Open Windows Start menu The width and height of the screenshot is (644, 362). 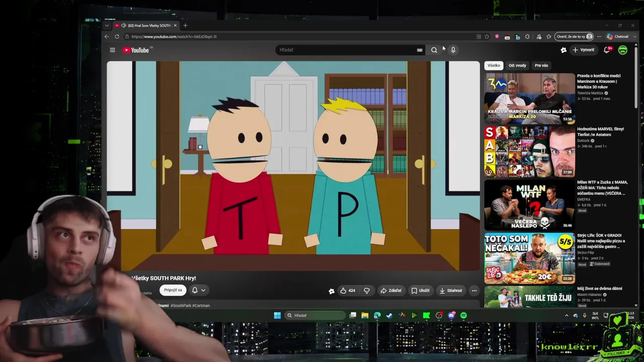[277, 315]
